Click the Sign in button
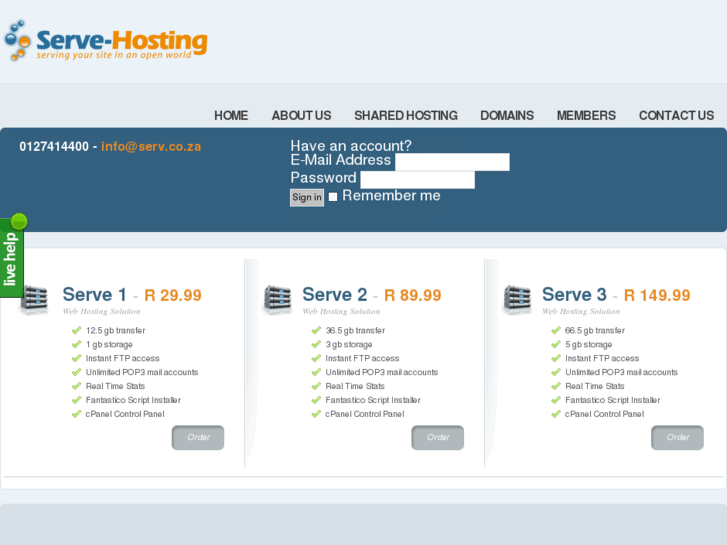 [x=307, y=198]
